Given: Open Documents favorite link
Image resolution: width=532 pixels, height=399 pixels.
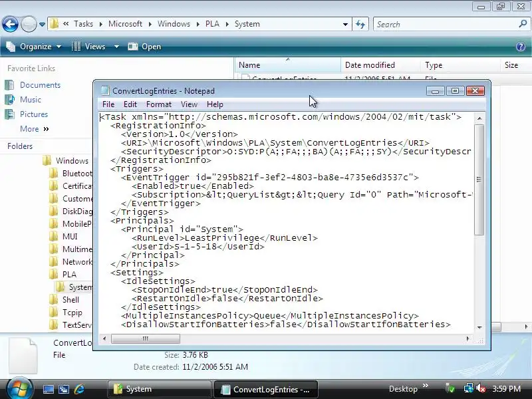Looking at the screenshot, I should tap(40, 85).
